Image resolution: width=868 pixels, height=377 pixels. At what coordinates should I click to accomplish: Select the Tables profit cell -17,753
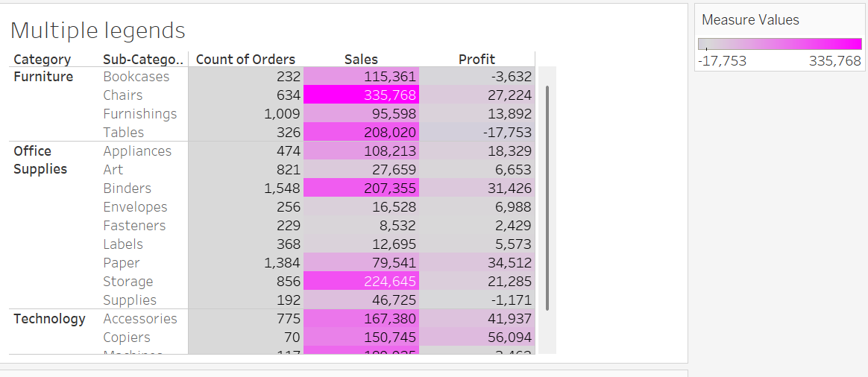[x=477, y=133]
